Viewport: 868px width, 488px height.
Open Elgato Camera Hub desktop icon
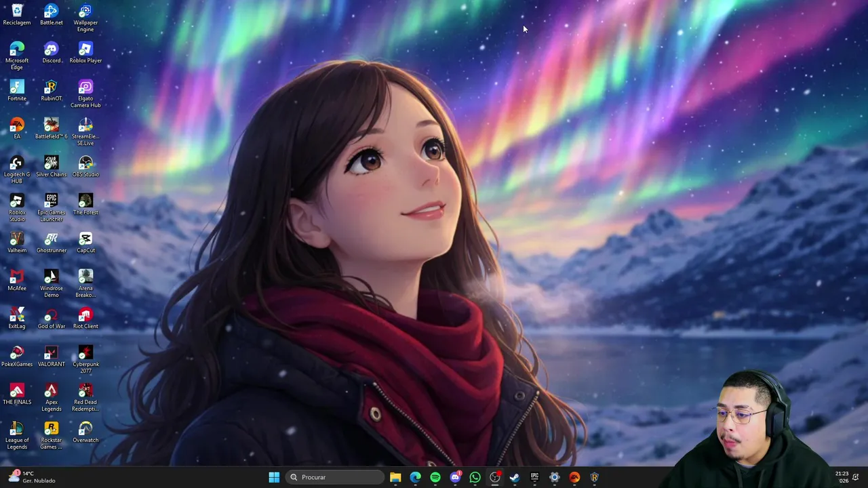tap(85, 94)
